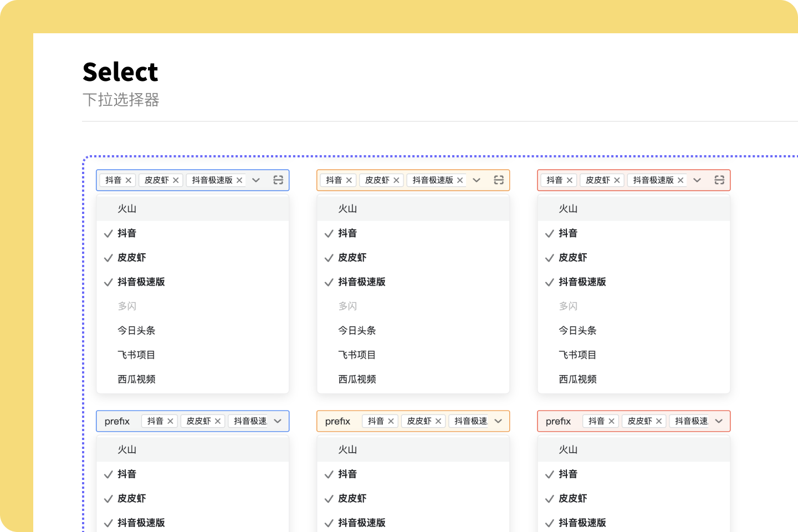Screen dimensions: 798x532
Task: Remove 皮皮虾 tag in blue select without prefix
Action: (x=176, y=180)
